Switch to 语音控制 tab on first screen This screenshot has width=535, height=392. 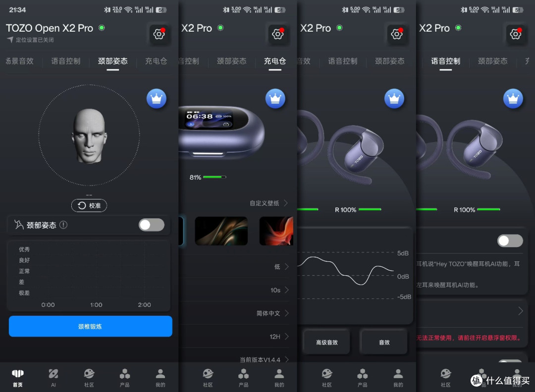tap(66, 61)
